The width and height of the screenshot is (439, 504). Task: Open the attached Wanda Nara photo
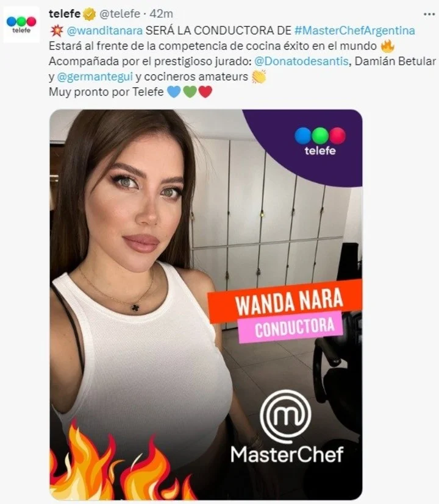[x=206, y=305]
